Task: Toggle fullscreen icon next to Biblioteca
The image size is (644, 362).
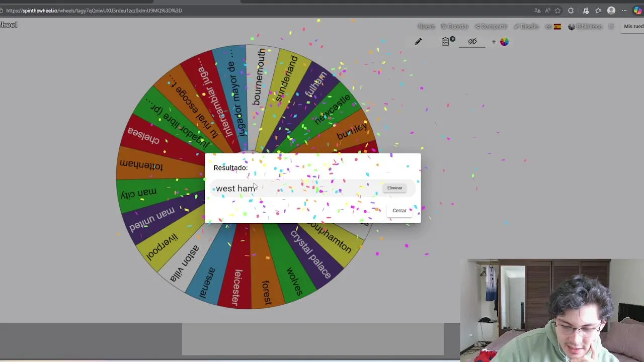Action: tap(611, 26)
